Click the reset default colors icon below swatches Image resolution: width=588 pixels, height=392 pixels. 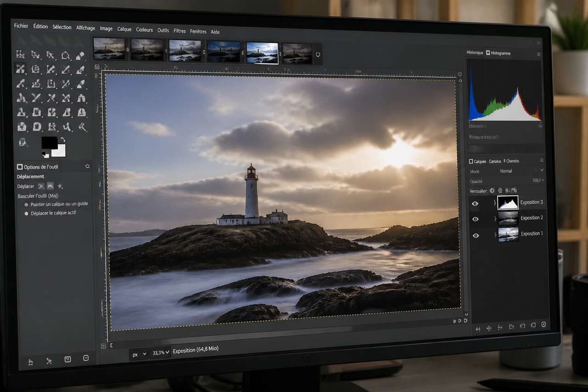coord(45,155)
